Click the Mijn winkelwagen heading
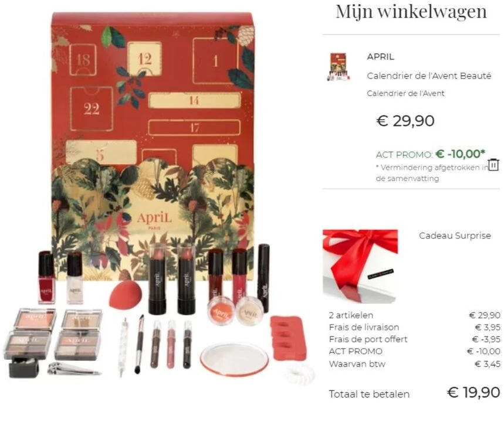This screenshot has width=504, height=422. click(x=411, y=12)
